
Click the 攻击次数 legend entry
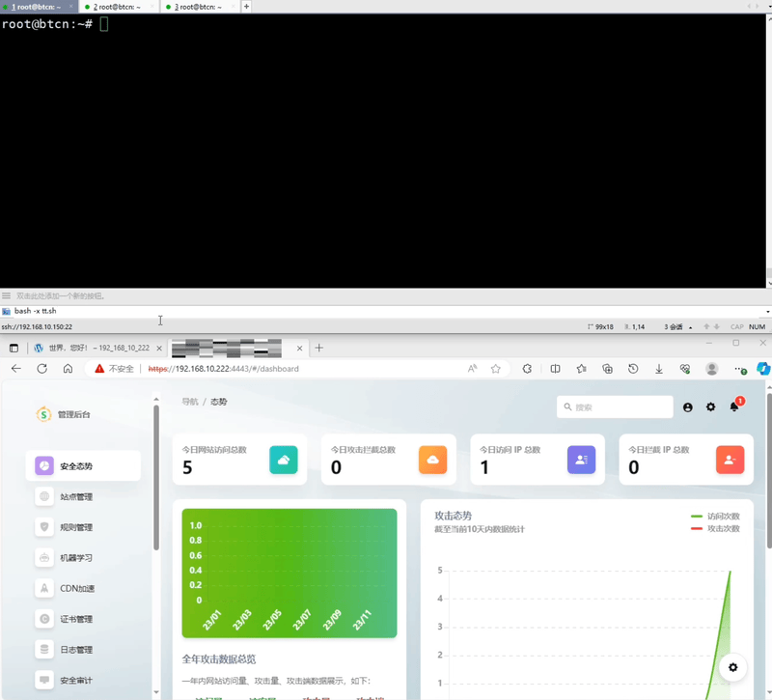[715, 528]
